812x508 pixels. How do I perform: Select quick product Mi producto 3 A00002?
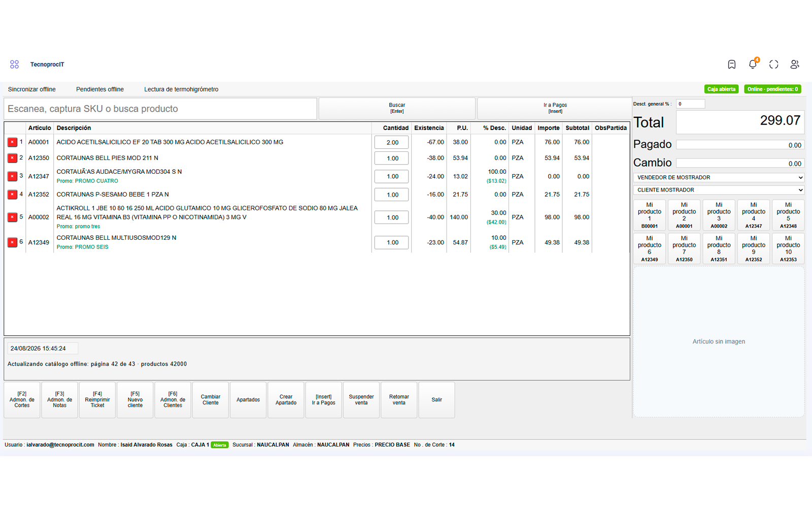719,215
